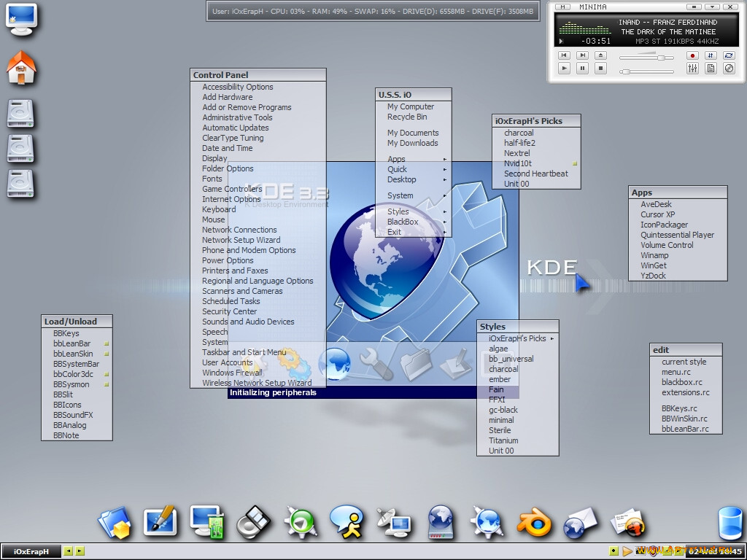747x560 pixels.
Task: Open the playlist in Minima player
Action: (x=711, y=69)
